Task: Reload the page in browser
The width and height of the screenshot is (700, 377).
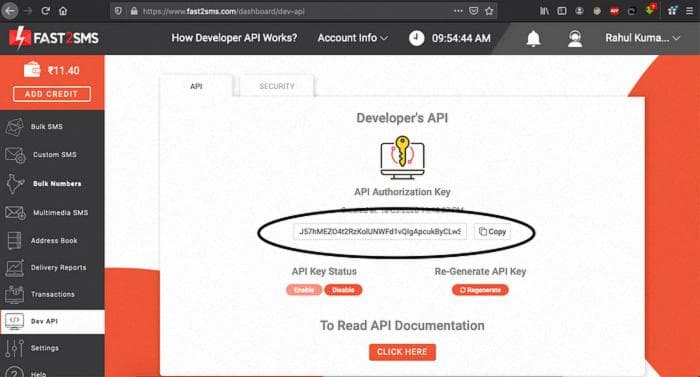Action: tap(45, 11)
